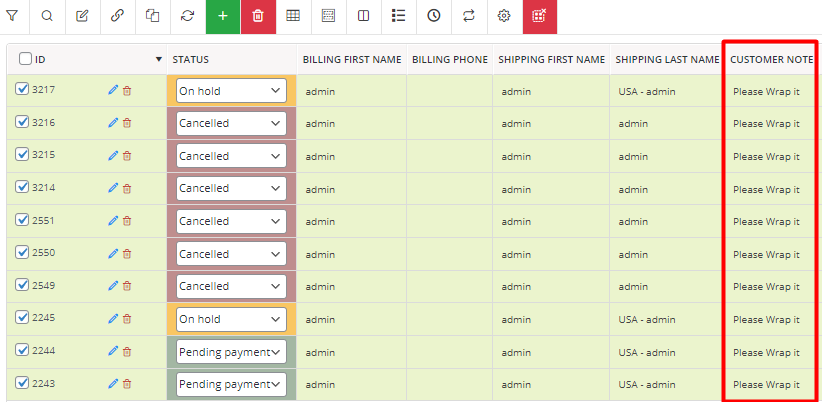Image resolution: width=822 pixels, height=402 pixels.
Task: Click the duplicate copy toolbar icon
Action: pos(153,16)
